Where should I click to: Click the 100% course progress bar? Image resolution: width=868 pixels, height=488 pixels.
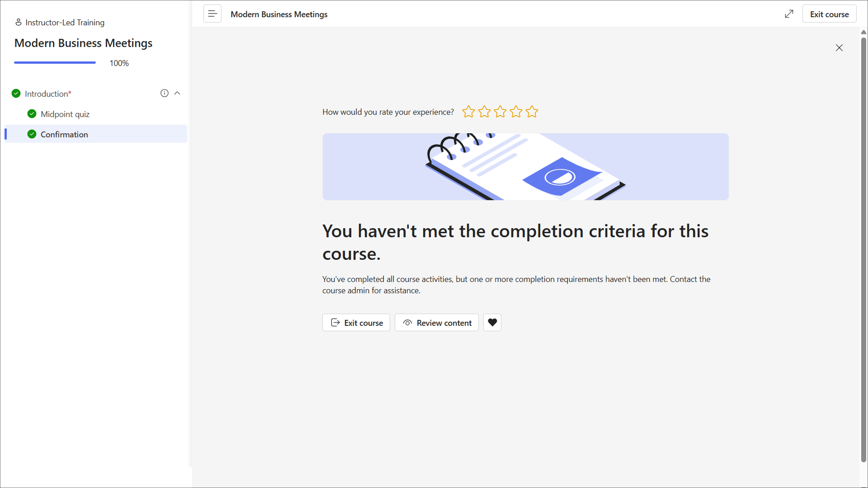point(55,63)
